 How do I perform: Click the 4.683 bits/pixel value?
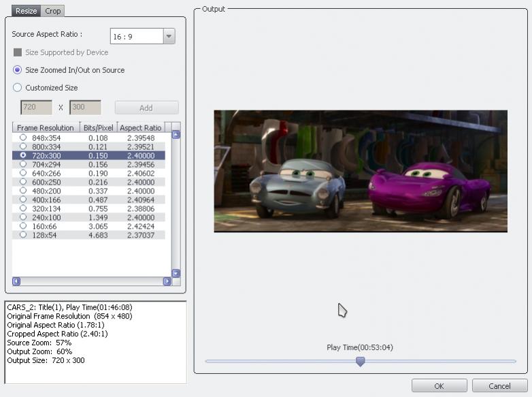pyautogui.click(x=98, y=235)
